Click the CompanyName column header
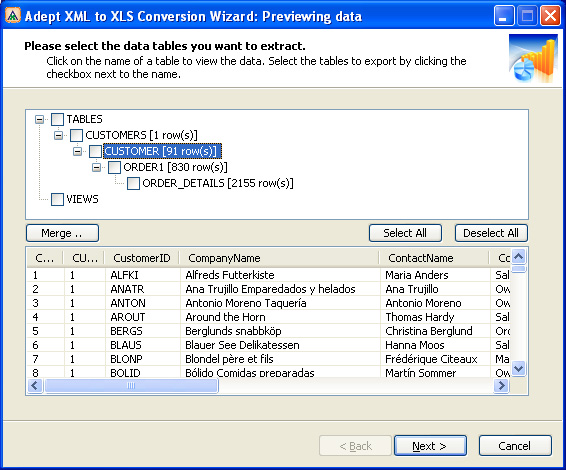This screenshot has height=470, width=566. [x=280, y=258]
